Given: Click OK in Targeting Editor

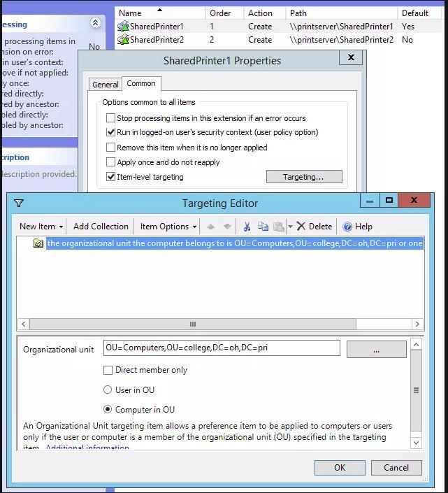Looking at the screenshot, I should pos(340,468).
